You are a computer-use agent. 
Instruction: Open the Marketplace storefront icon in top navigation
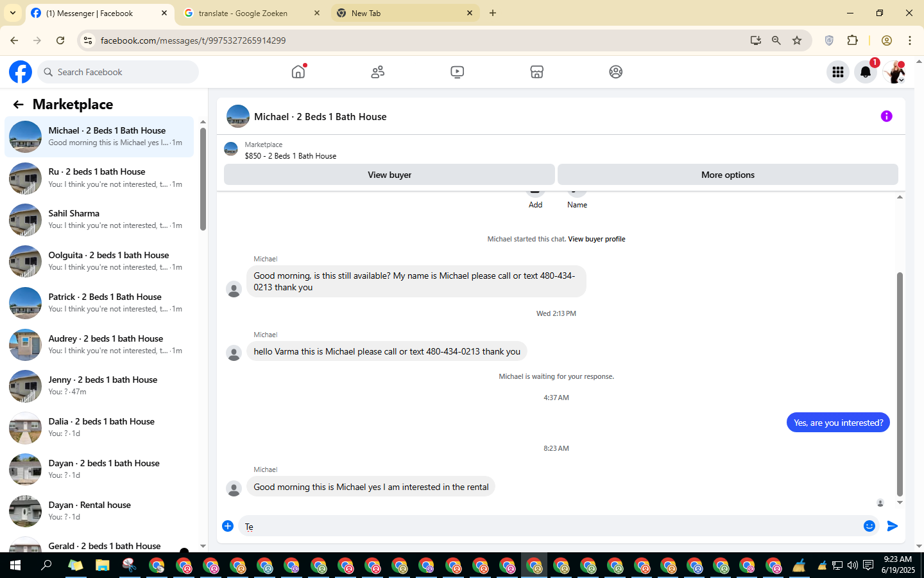coord(537,72)
